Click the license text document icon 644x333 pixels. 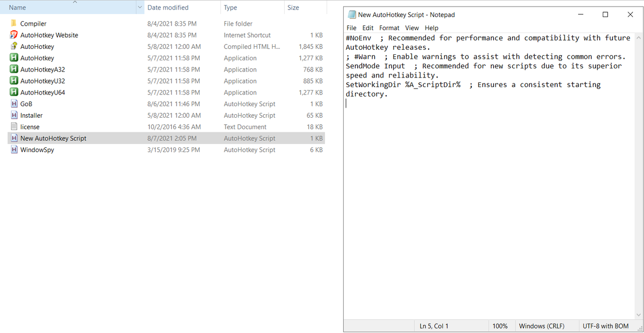click(14, 127)
